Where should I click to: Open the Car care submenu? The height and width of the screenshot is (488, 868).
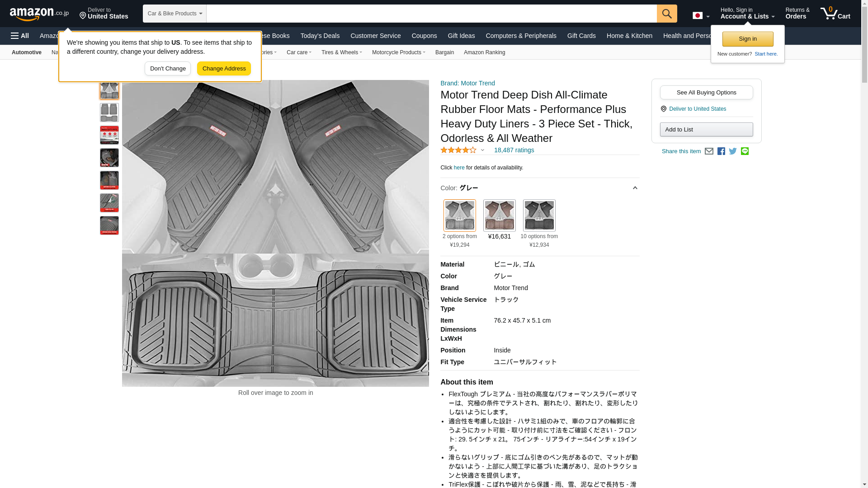tap(299, 52)
